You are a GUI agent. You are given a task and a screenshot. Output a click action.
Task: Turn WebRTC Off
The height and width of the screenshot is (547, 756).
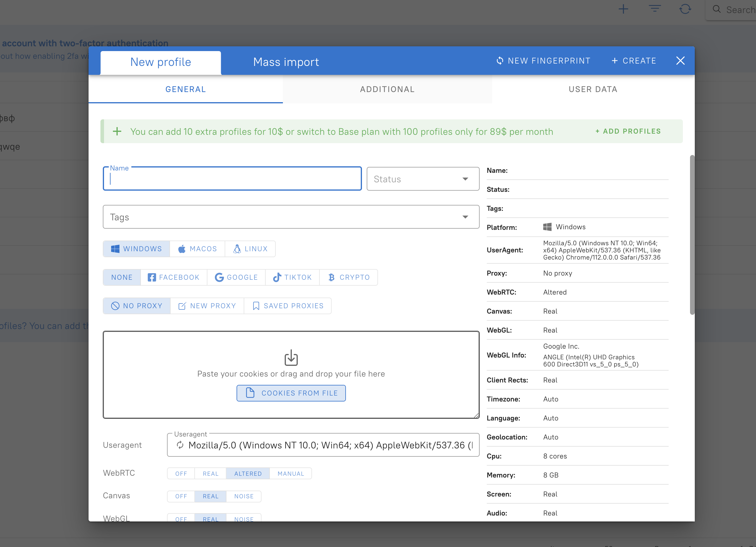click(181, 473)
